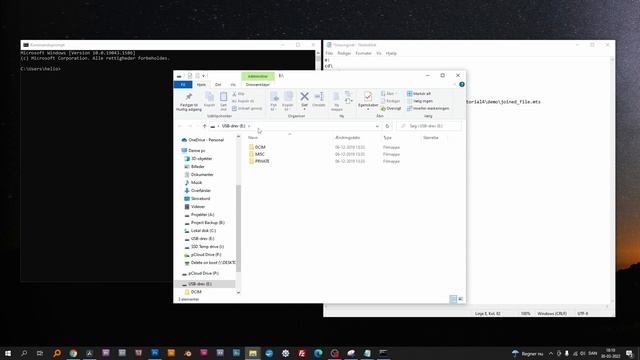Click the Klip scissors icon
The image size is (640, 360).
tap(235, 94)
